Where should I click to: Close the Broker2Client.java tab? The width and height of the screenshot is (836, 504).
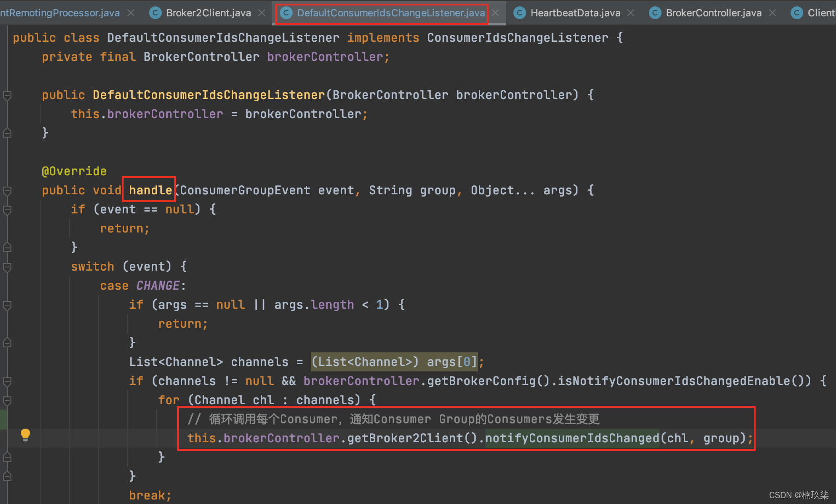tap(262, 13)
